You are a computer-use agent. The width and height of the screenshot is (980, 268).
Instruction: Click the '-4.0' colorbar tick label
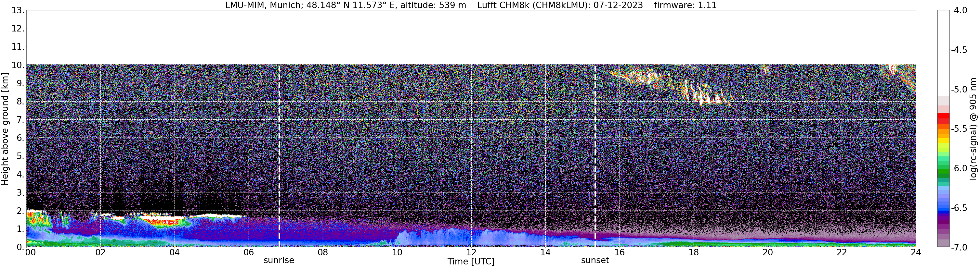959,10
